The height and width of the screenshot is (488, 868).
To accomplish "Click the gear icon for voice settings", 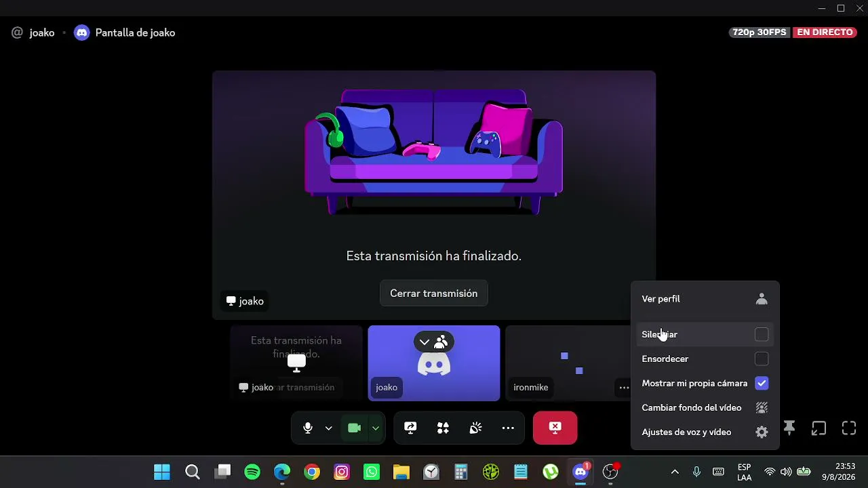I will (762, 432).
